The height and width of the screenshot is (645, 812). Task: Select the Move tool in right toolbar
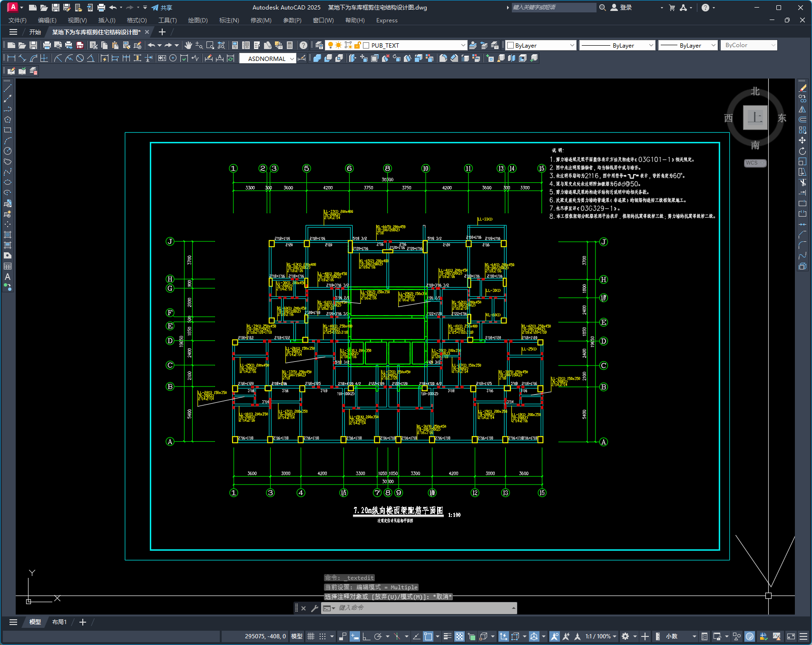pos(802,140)
